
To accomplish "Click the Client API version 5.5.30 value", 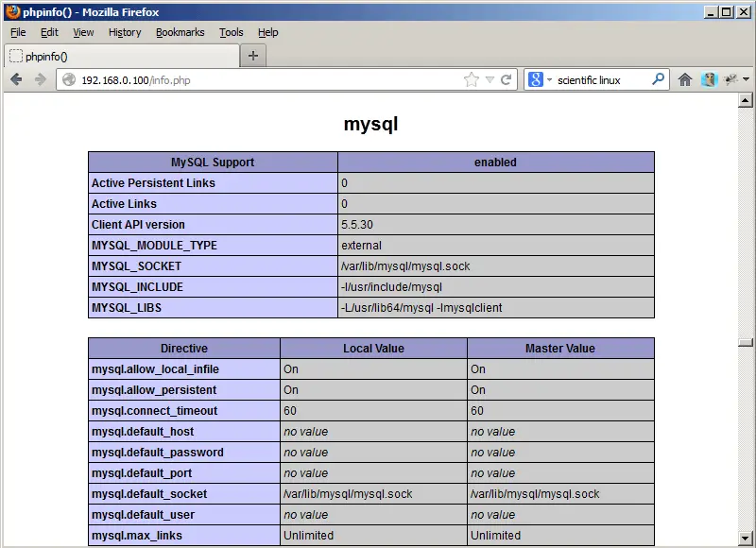I will [x=495, y=225].
